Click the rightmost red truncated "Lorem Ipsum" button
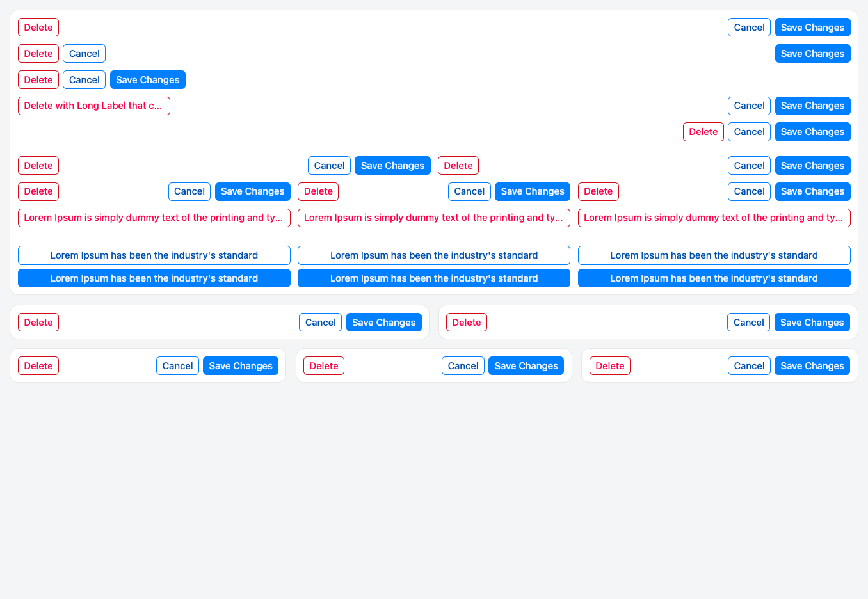Screen dimensions: 868x599 (714, 218)
